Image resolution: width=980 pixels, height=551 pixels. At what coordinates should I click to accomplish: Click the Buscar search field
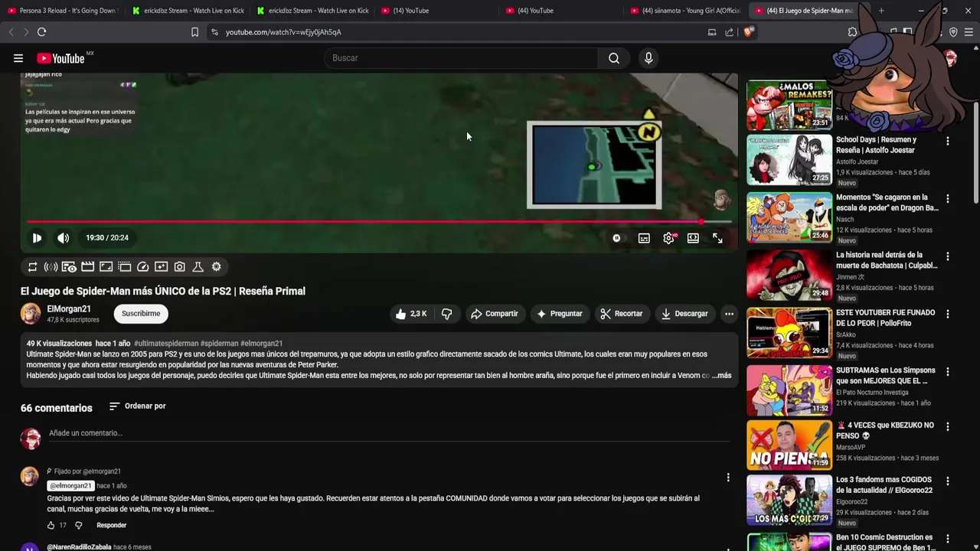(x=461, y=58)
